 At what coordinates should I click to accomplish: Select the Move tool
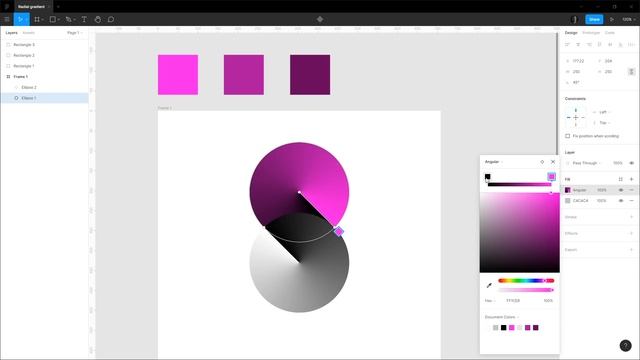click(20, 19)
